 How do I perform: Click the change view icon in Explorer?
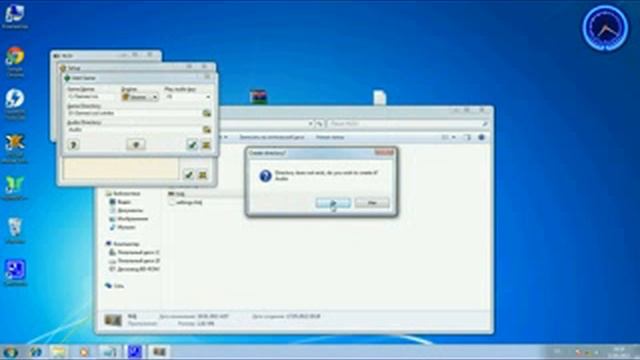(445, 138)
